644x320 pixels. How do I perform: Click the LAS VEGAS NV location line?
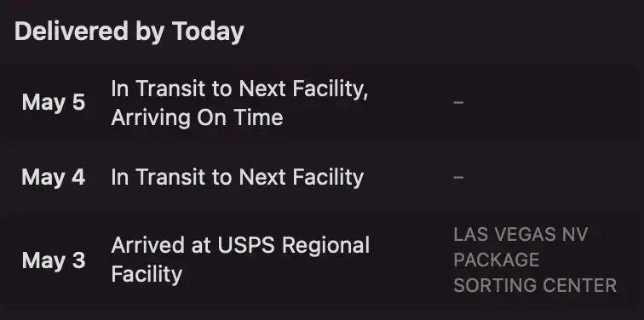coord(520,235)
